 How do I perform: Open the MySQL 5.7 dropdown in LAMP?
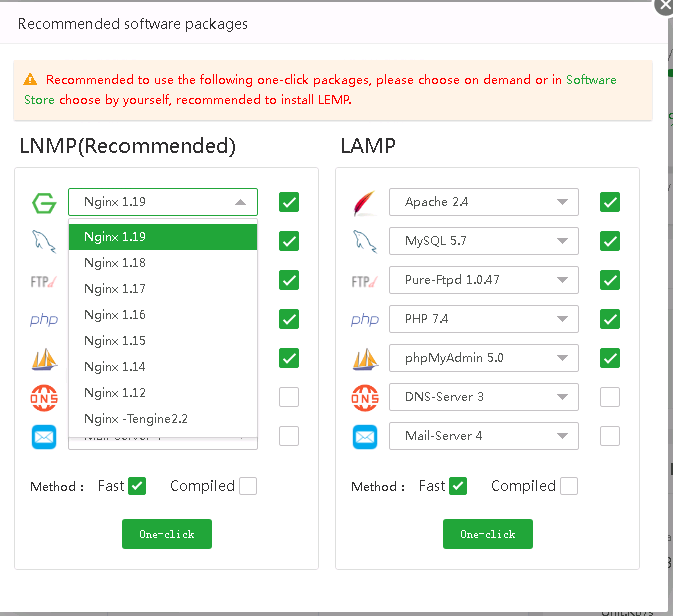point(484,241)
